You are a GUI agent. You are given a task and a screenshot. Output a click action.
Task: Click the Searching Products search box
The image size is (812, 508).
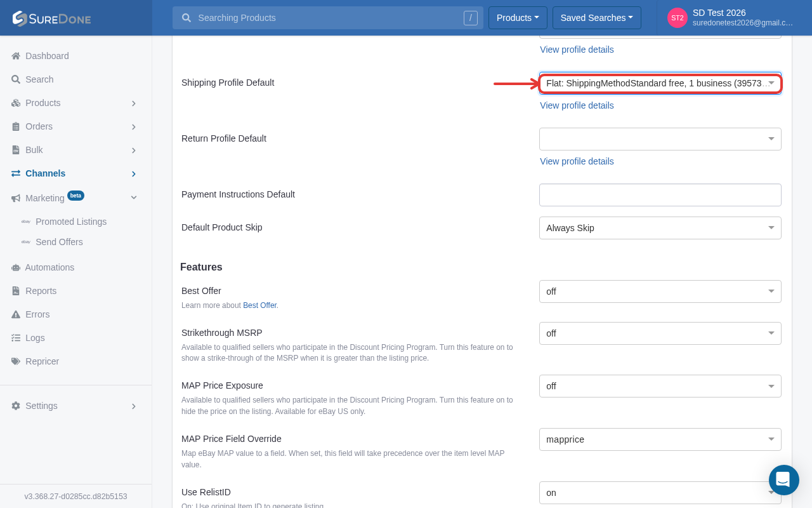tap(328, 18)
